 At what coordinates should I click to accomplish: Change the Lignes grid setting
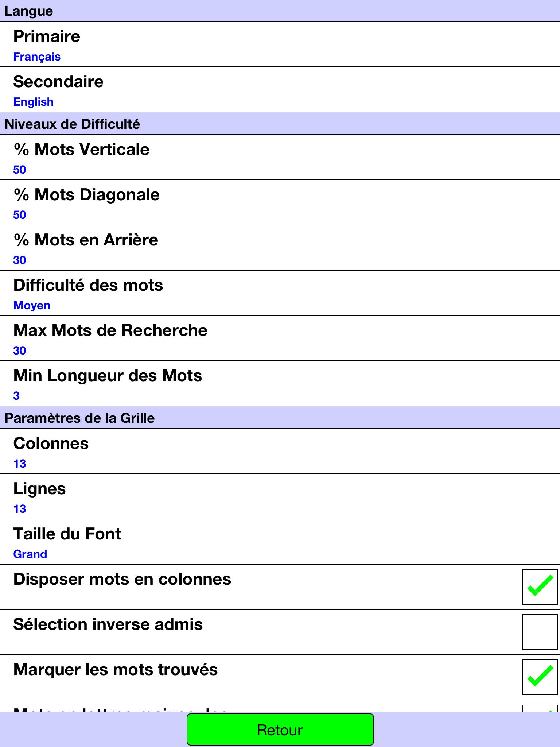pyautogui.click(x=280, y=497)
